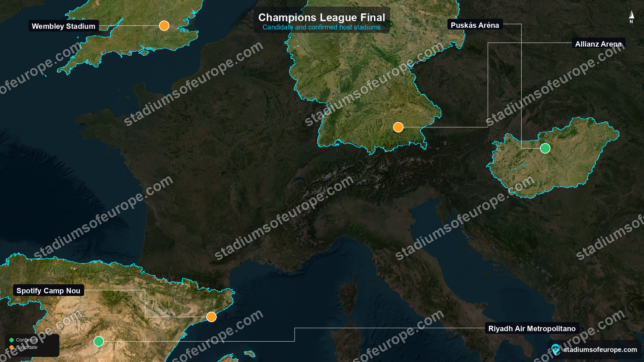
Task: Click the orange Allianz Arena map marker
Action: (398, 127)
